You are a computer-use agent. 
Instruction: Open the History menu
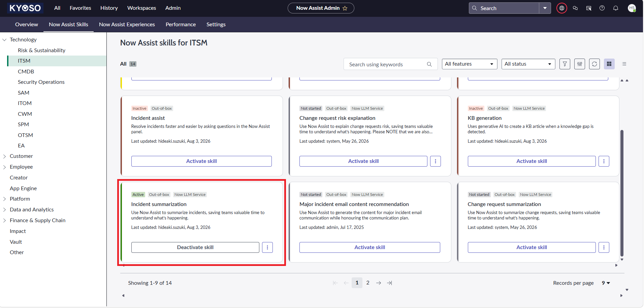109,8
